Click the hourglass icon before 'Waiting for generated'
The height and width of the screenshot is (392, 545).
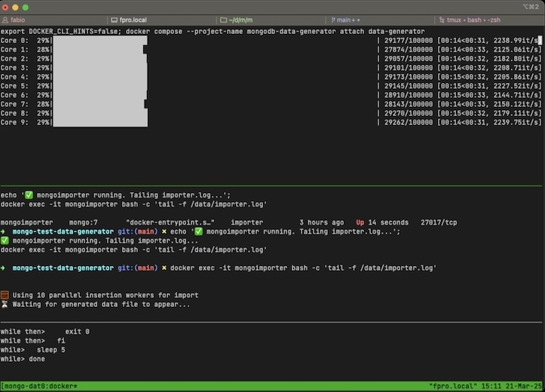coord(5,305)
